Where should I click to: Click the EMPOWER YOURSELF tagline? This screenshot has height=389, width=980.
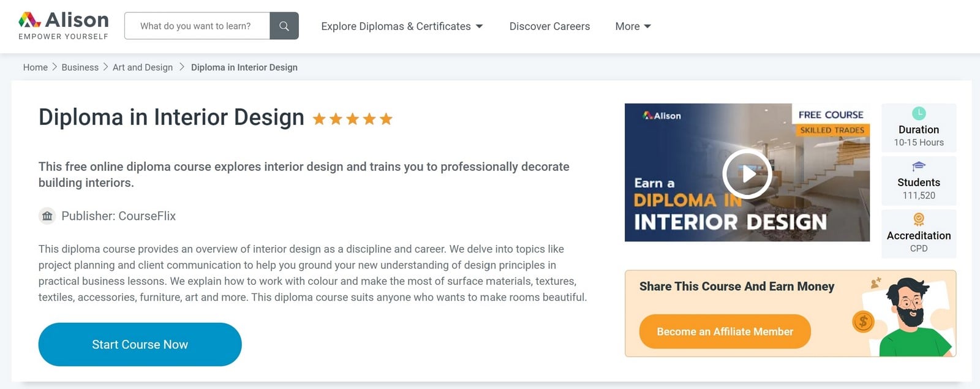(x=63, y=37)
